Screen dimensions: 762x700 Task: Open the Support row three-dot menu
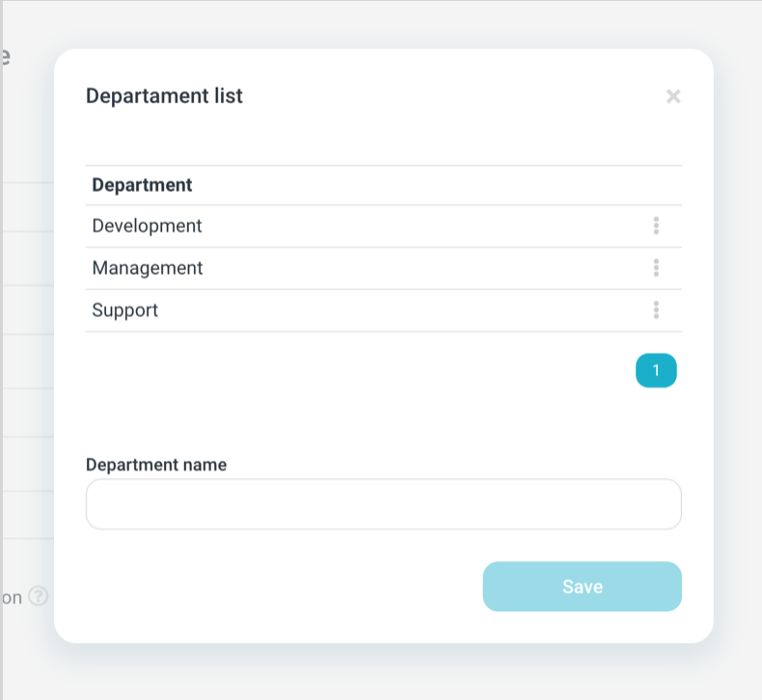point(656,310)
